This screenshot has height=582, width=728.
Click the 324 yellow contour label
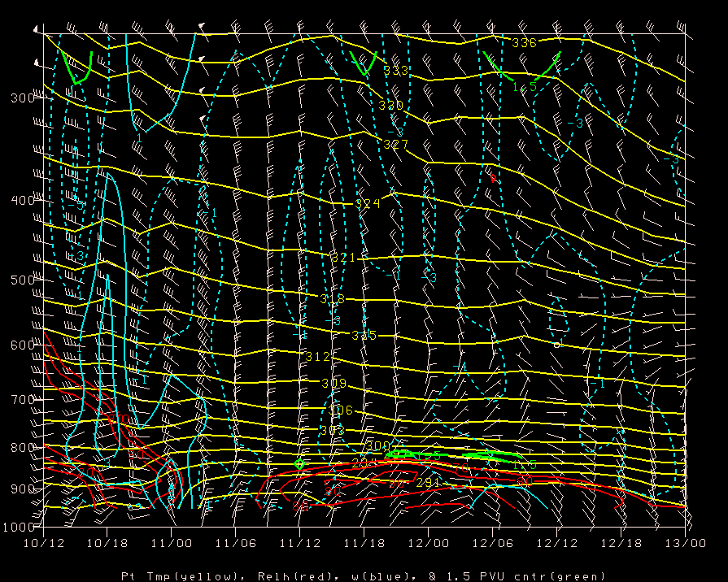coord(368,203)
